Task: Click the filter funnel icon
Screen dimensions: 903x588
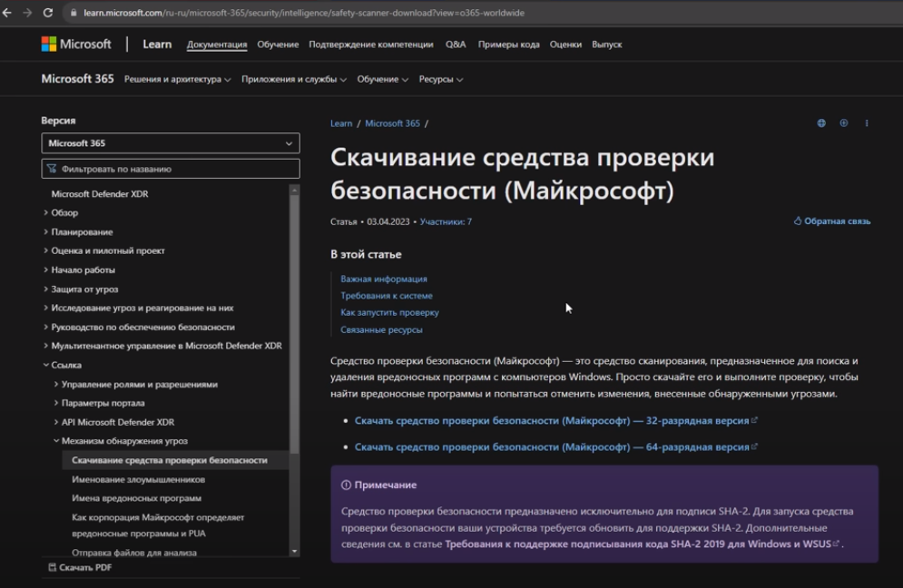Action: tap(52, 169)
